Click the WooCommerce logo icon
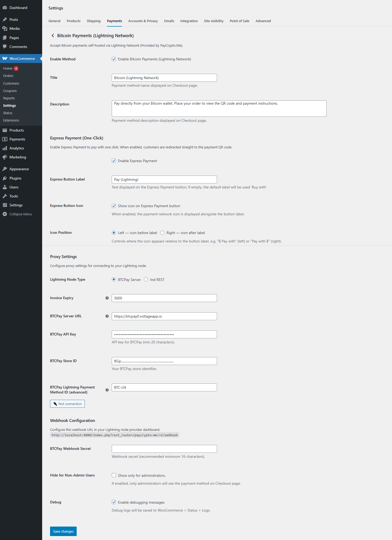Screen dimensions: 392x540 point(5,59)
